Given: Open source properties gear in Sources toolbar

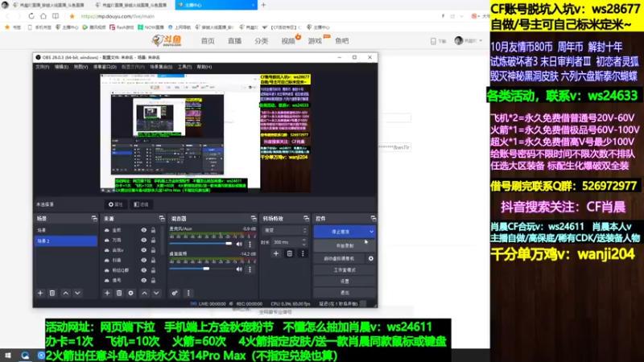Looking at the screenshot, I should 131,293.
